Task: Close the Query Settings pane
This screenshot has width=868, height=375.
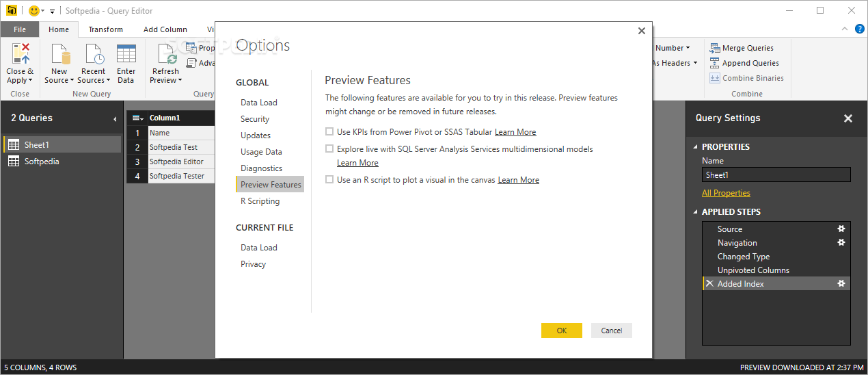Action: pyautogui.click(x=848, y=118)
